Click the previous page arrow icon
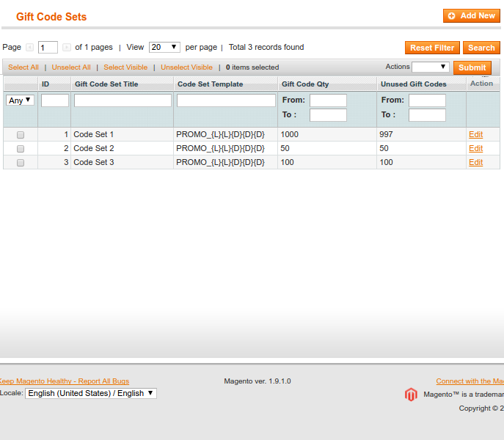The width and height of the screenshot is (504, 440). click(x=30, y=48)
